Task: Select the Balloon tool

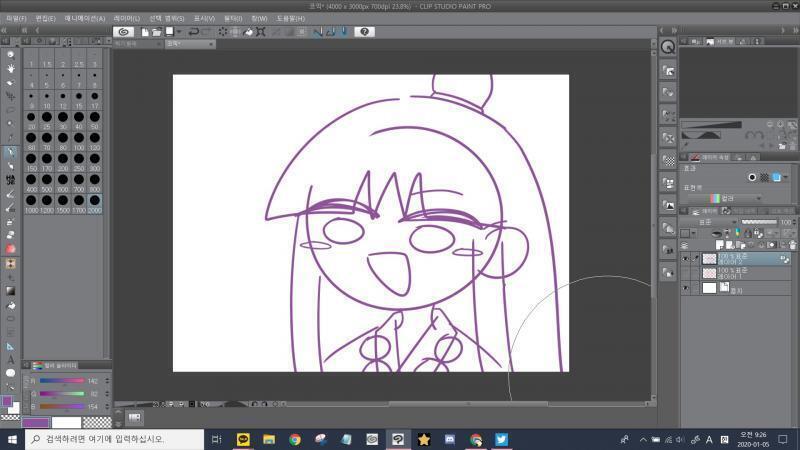Action: click(10, 373)
